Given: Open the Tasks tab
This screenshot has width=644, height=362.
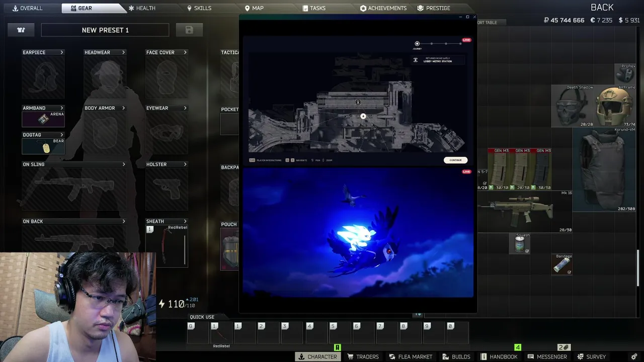Looking at the screenshot, I should coord(314,8).
